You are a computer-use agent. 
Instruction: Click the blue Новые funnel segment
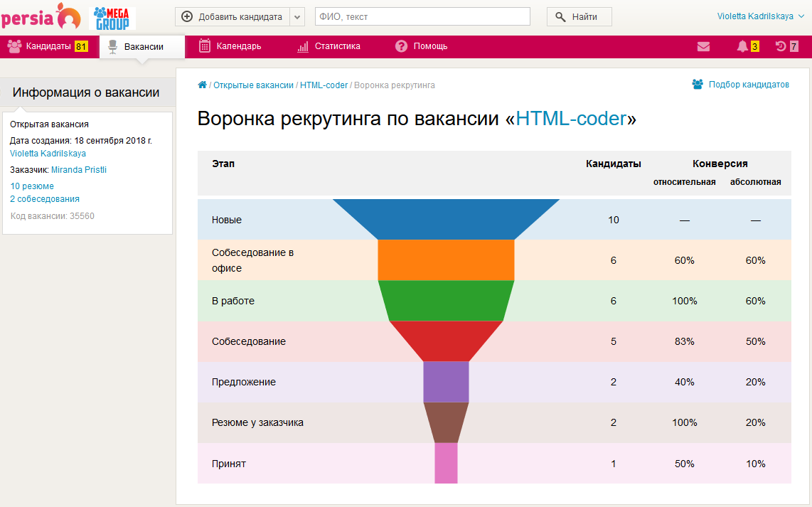[x=446, y=220]
